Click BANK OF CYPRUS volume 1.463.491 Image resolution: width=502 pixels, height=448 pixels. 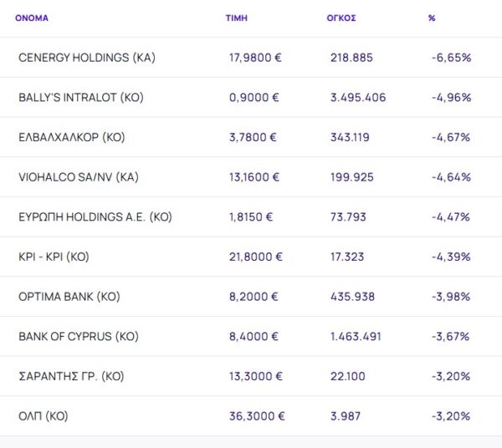(x=357, y=337)
